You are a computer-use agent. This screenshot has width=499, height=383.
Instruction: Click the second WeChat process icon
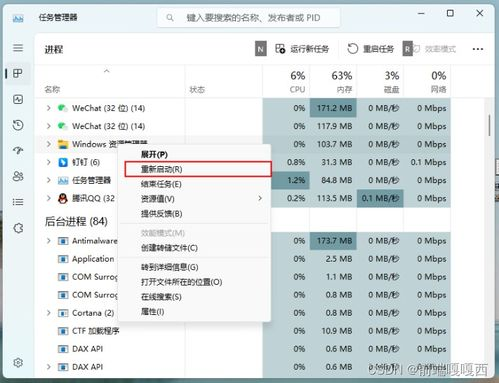[62, 126]
